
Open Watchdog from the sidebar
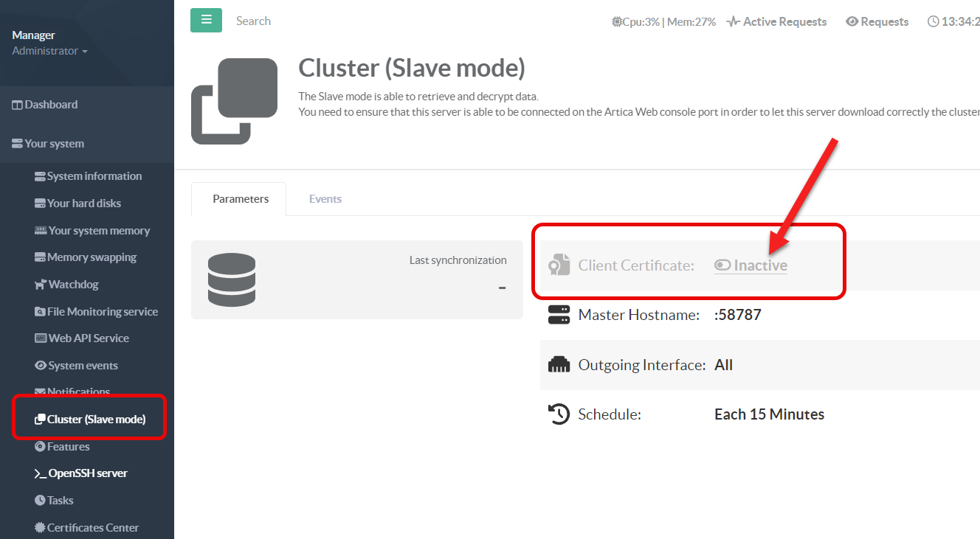[72, 285]
